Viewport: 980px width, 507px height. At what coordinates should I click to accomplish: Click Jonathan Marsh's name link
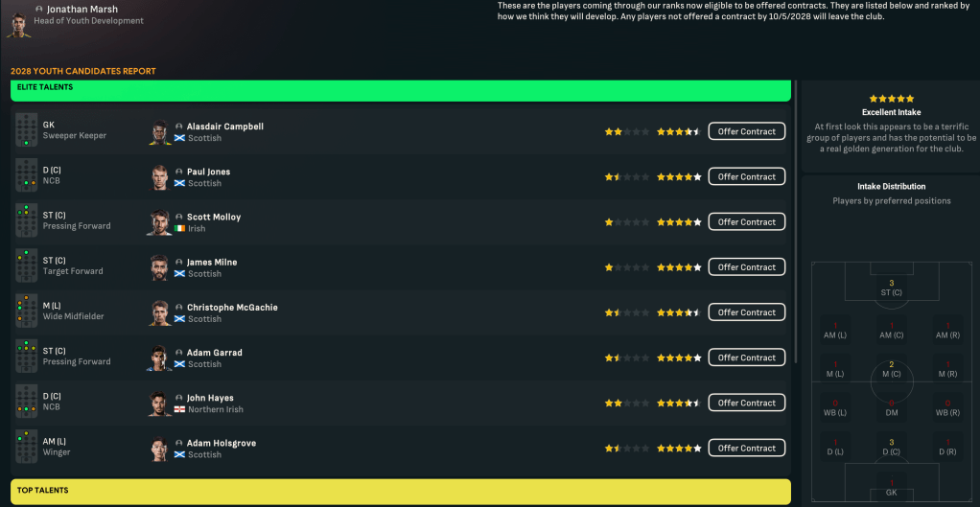[x=82, y=10]
